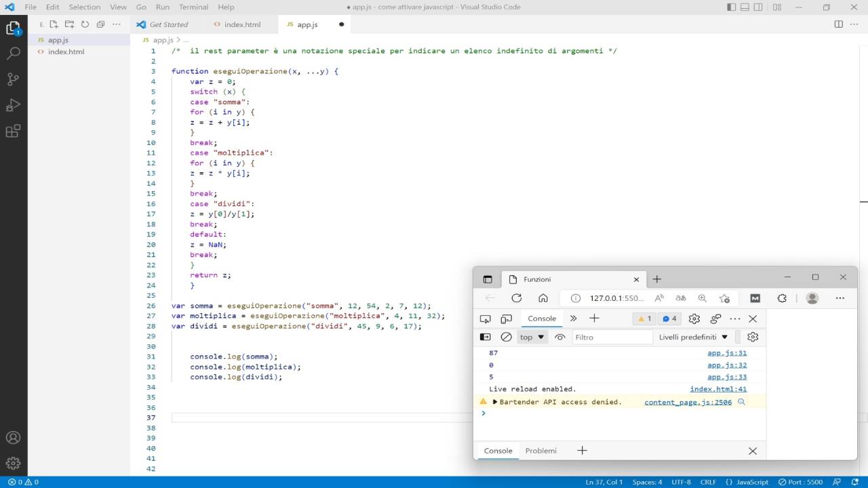The height and width of the screenshot is (488, 868).
Task: Open the Livelli predefiniti dropdown
Action: click(693, 337)
